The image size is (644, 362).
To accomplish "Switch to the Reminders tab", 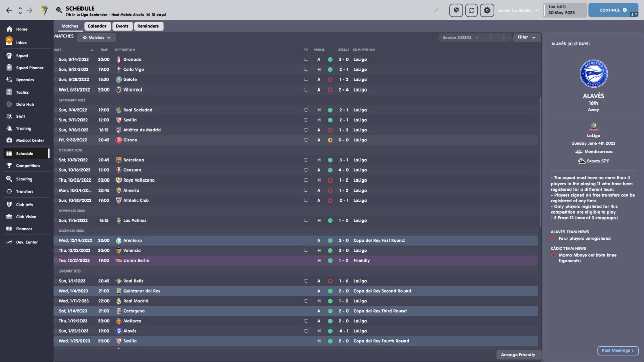I will [148, 26].
